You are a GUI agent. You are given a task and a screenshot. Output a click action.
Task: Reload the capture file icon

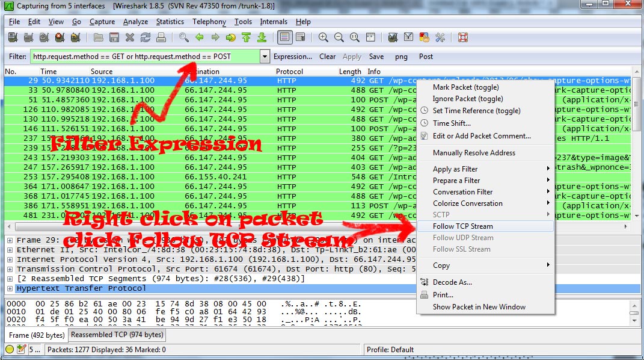(146, 38)
